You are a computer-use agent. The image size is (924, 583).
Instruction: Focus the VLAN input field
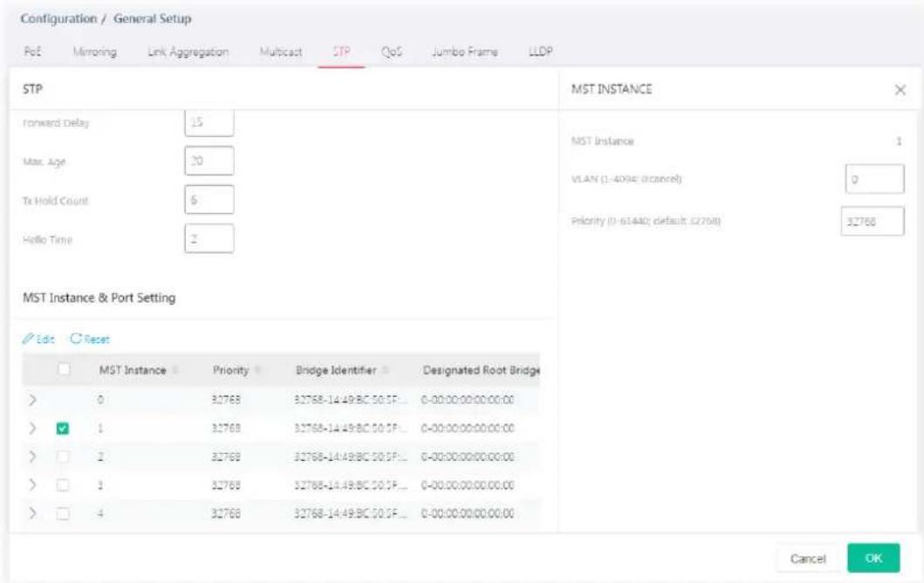(x=874, y=179)
